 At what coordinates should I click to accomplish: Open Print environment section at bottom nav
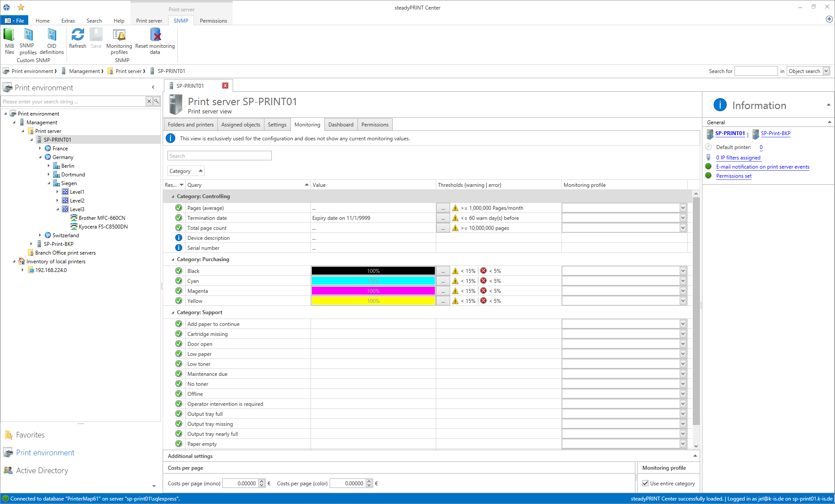(x=45, y=453)
